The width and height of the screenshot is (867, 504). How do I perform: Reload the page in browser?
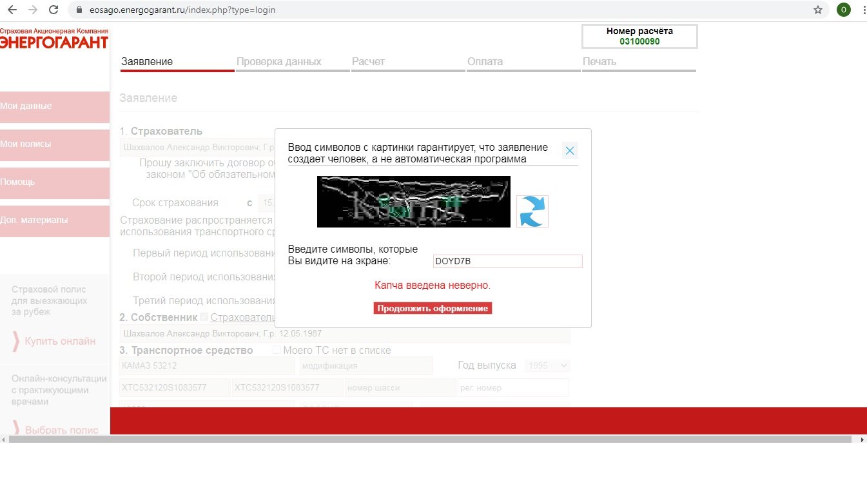point(54,10)
